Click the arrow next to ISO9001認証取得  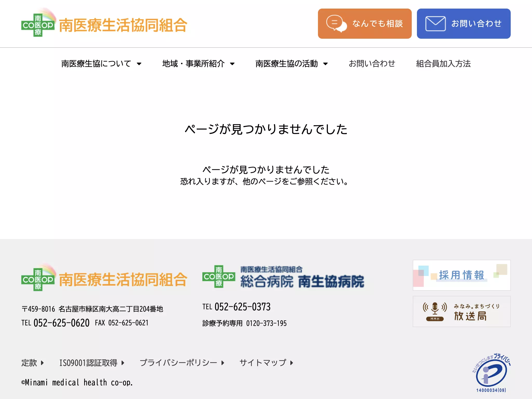point(123,363)
